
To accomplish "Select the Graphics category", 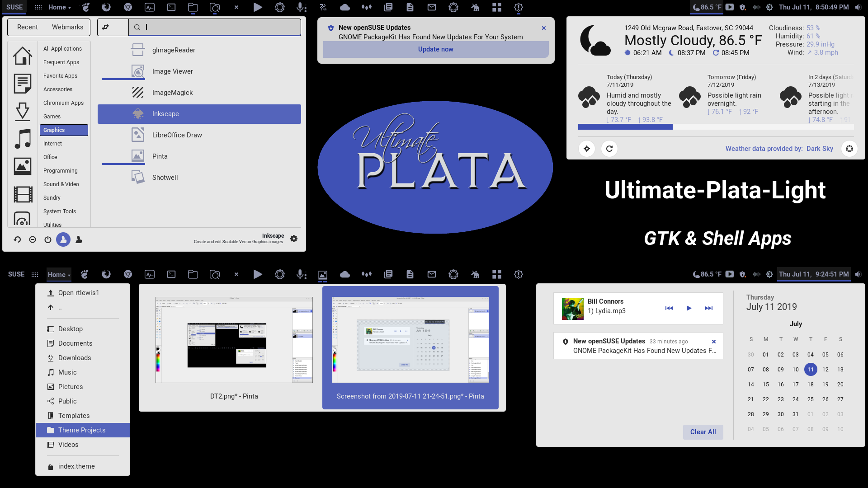I will pos(64,130).
